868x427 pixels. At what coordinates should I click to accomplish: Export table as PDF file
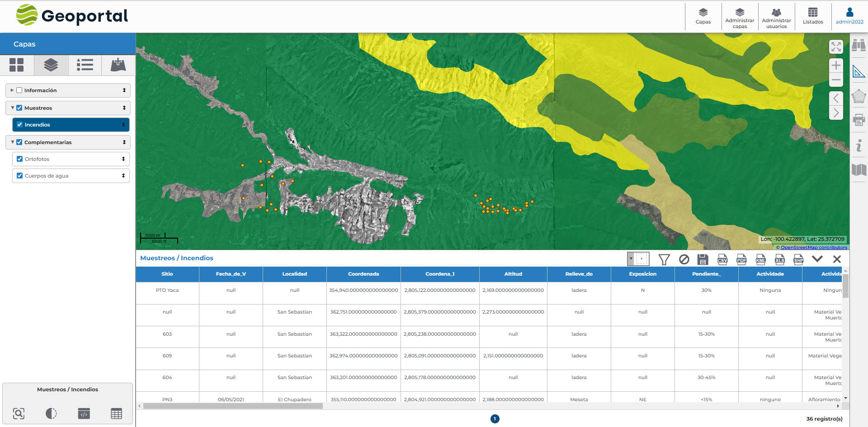(x=741, y=259)
